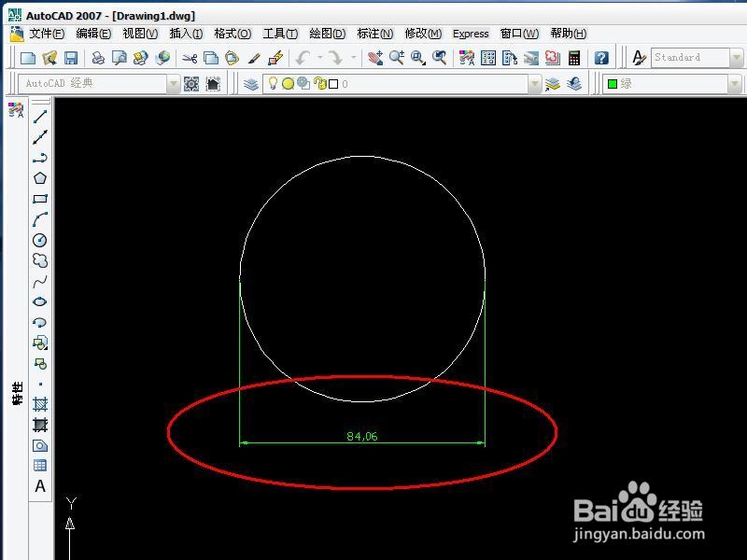Click the Block Editor icon
747x560 pixels.
click(x=275, y=58)
